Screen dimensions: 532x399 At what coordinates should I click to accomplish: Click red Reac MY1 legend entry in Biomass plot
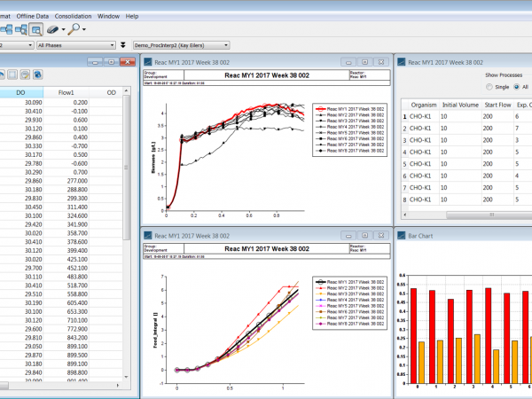coord(350,109)
